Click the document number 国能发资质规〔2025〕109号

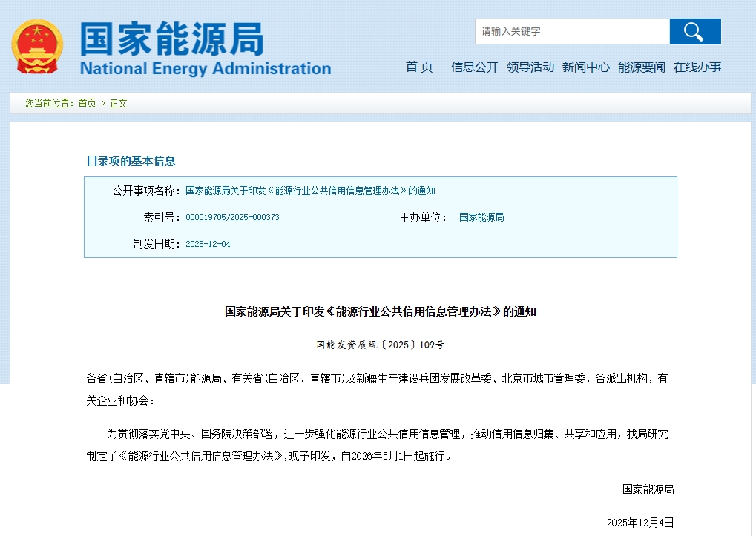pos(380,345)
